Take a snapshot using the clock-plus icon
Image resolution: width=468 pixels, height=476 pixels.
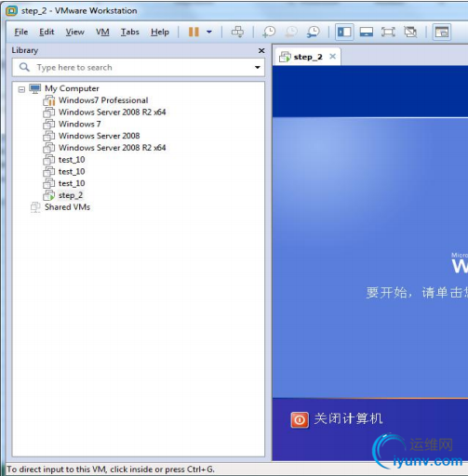coord(269,32)
